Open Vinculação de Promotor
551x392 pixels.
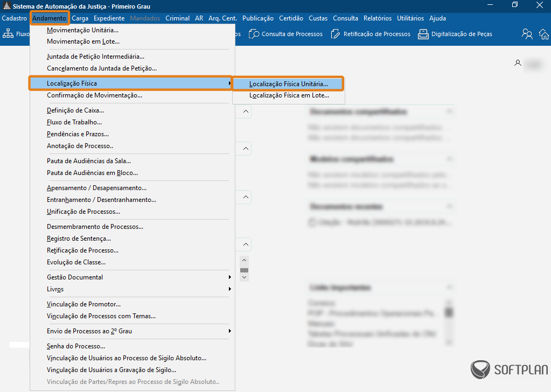coord(132,305)
